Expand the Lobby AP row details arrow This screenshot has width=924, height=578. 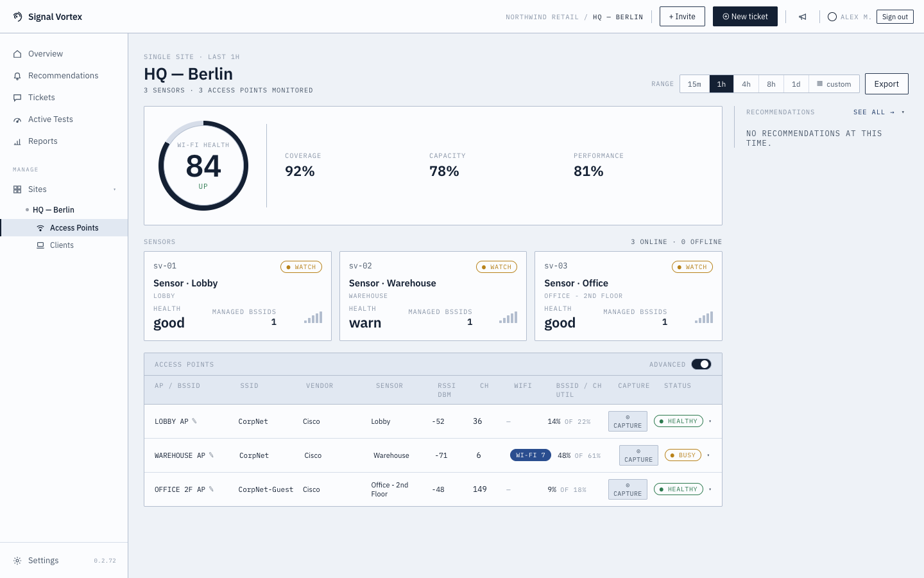[x=710, y=421]
